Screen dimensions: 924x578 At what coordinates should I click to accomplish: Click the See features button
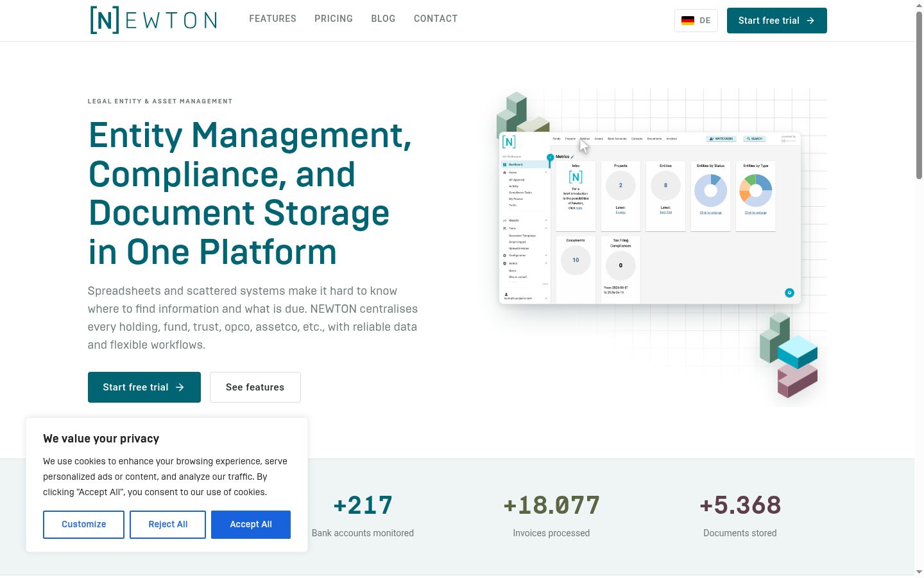tap(255, 387)
